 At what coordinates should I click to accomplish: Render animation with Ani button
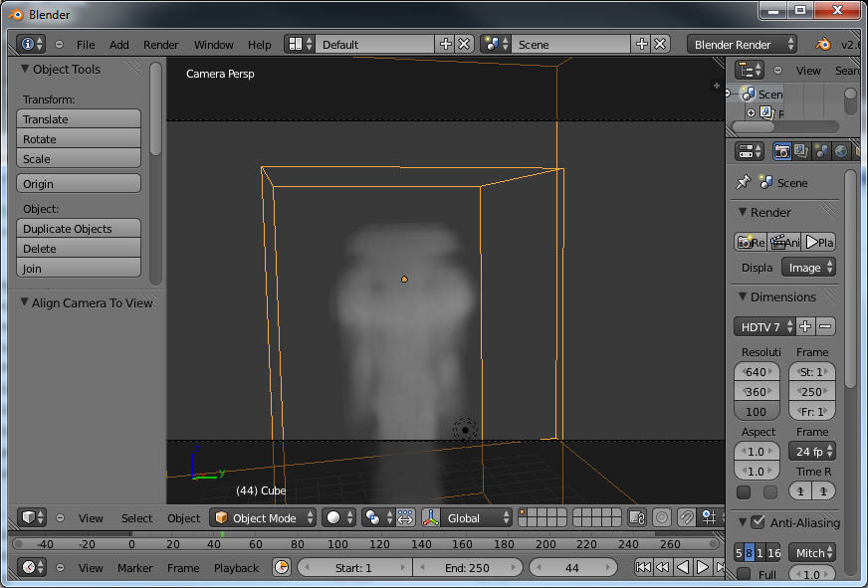[x=784, y=243]
